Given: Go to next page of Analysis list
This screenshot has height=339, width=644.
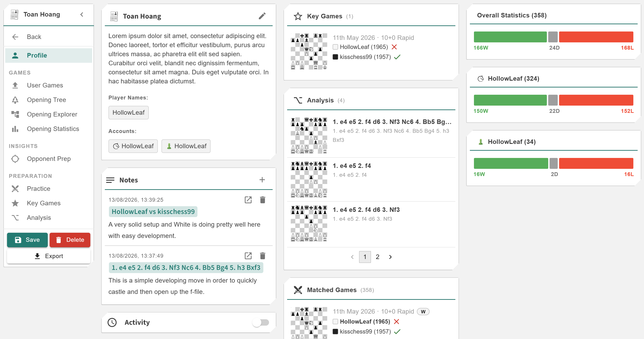Looking at the screenshot, I should tap(390, 257).
